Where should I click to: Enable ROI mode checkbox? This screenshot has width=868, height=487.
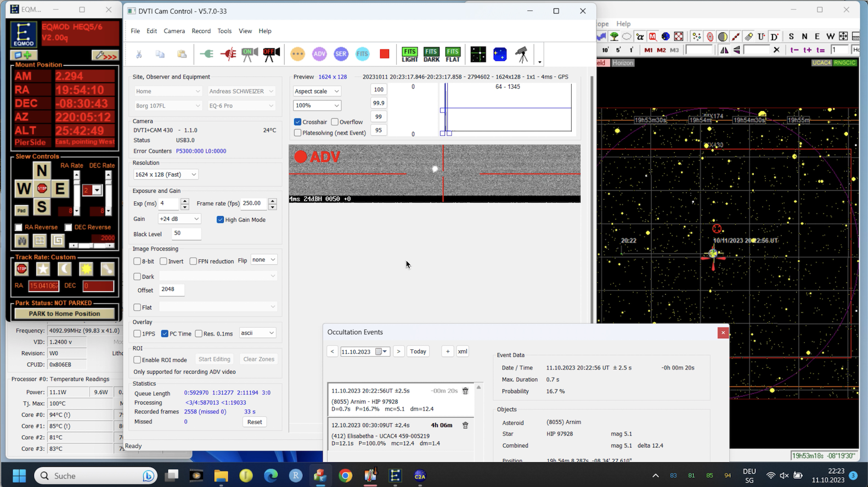click(x=138, y=360)
